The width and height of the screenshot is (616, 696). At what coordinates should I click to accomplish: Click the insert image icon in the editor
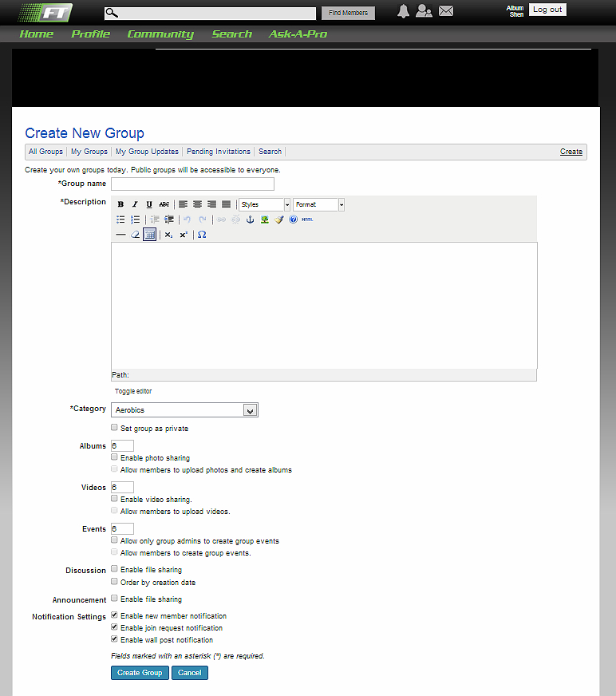coord(264,219)
